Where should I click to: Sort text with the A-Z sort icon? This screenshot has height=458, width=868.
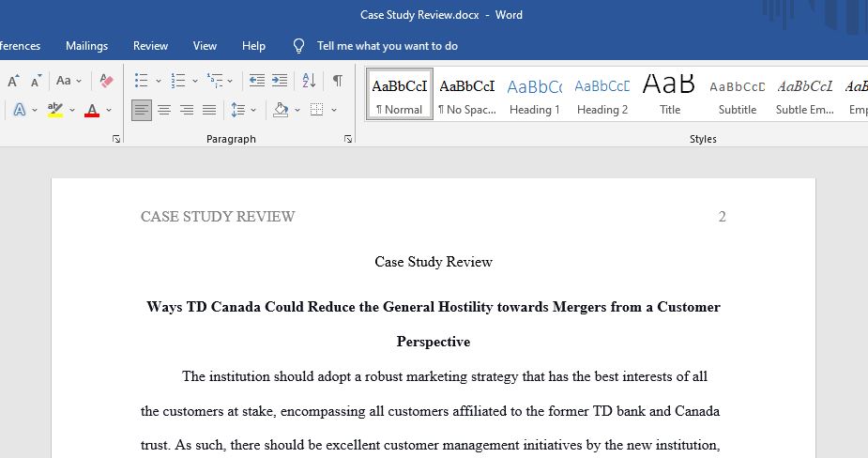pos(309,81)
